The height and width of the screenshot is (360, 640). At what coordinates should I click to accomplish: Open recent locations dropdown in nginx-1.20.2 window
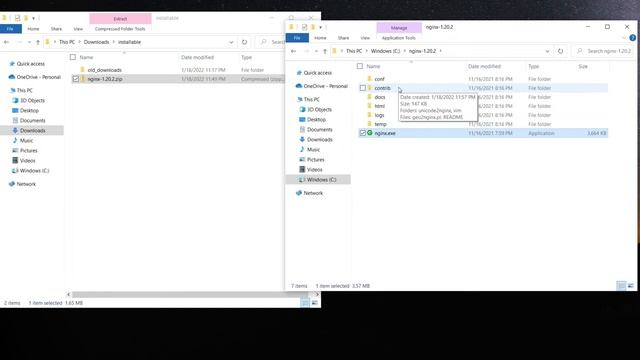[x=316, y=51]
